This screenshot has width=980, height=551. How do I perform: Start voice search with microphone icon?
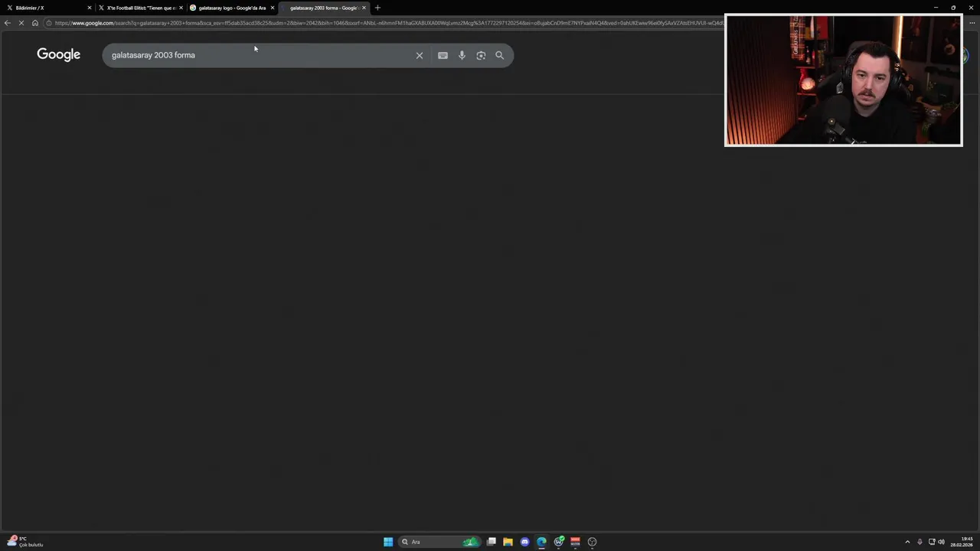click(462, 55)
